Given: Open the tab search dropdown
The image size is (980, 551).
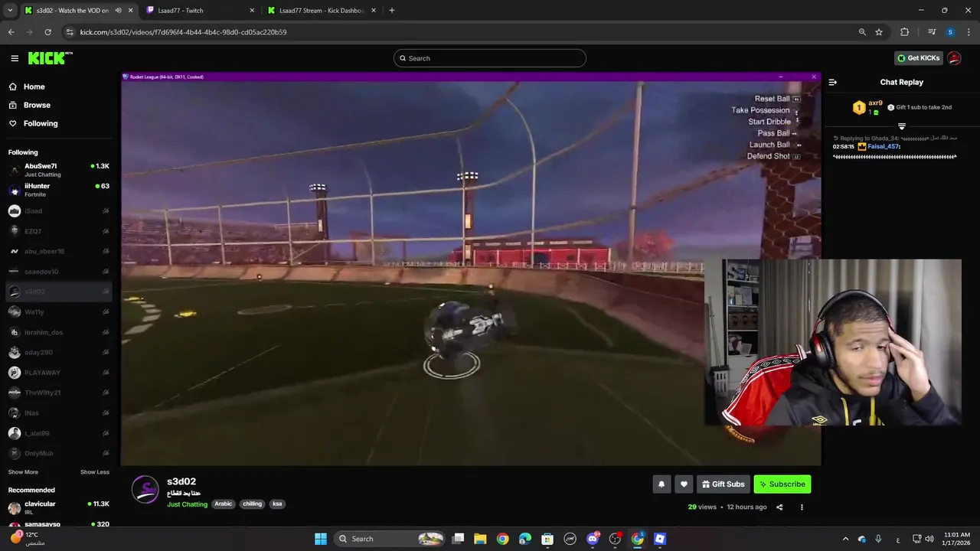Looking at the screenshot, I should [x=10, y=11].
